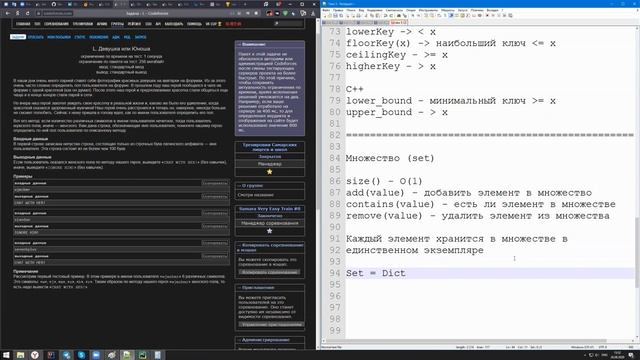This screenshot has width=640, height=360.
Task: Open the Поиск menu in Notepad++
Action: coord(351,10)
